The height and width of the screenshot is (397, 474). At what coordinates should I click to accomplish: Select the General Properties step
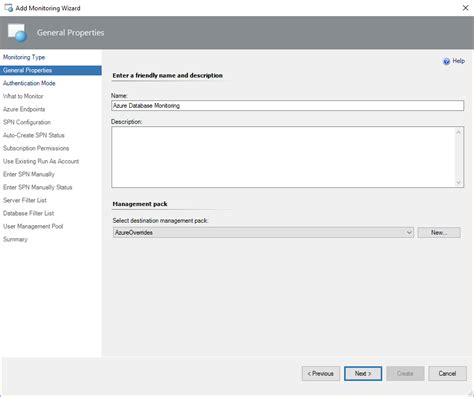point(51,70)
